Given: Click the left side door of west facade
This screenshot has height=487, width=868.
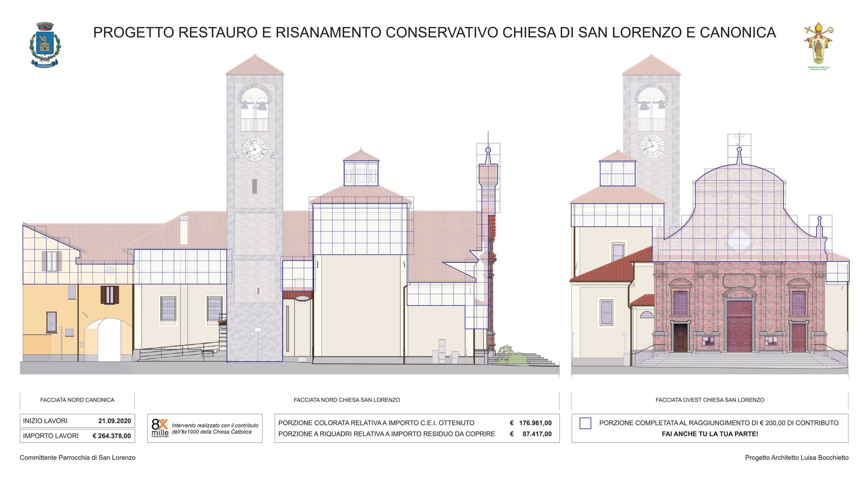Looking at the screenshot, I should coord(680,337).
